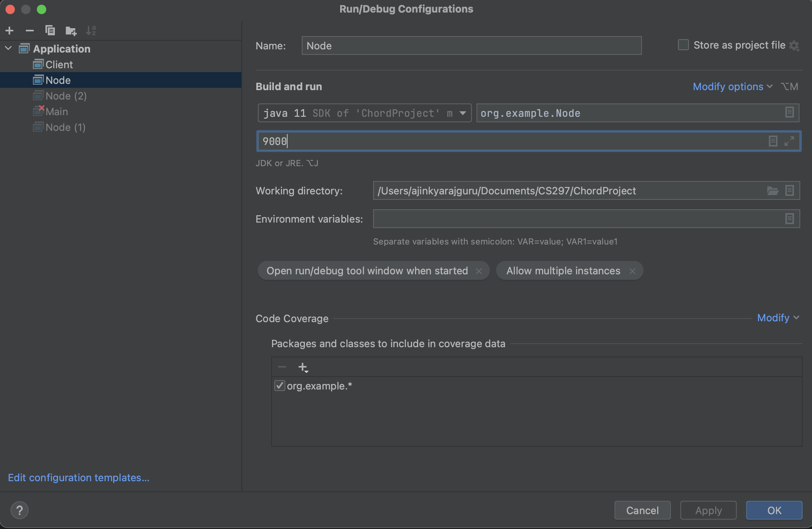Screen dimensions: 812x529
Task: Open the java 11 SDK dropdown
Action: (x=463, y=113)
